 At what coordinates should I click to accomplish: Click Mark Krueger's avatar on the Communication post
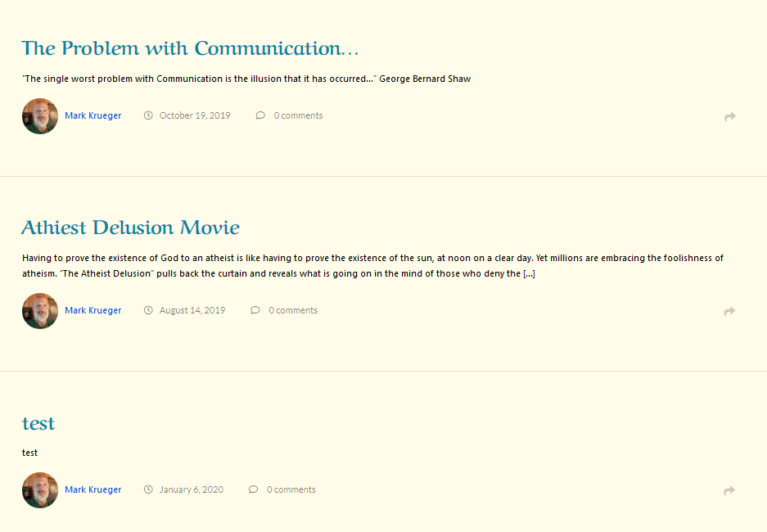[x=40, y=116]
